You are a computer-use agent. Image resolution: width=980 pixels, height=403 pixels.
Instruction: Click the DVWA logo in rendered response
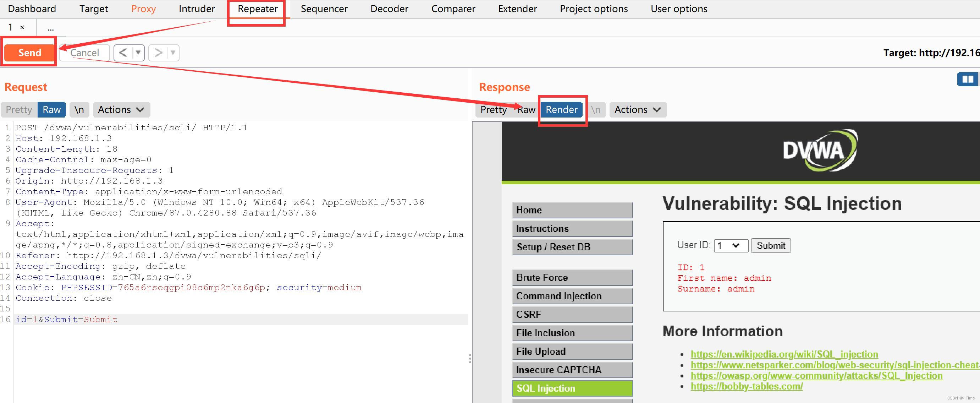(x=820, y=150)
